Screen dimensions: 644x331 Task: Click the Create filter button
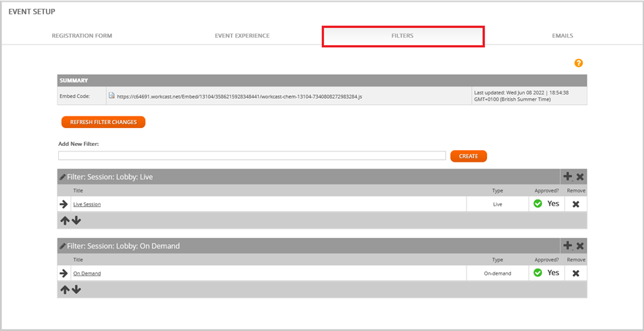click(469, 156)
